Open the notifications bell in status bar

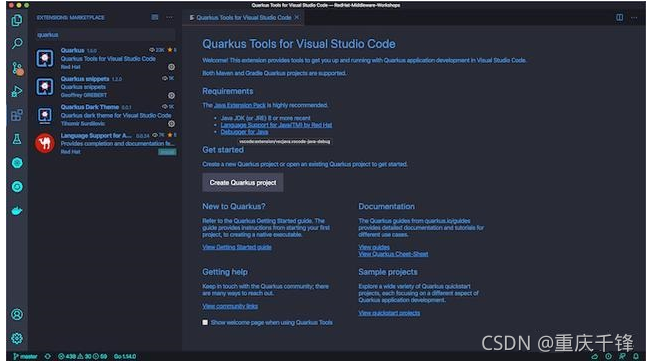click(636, 356)
